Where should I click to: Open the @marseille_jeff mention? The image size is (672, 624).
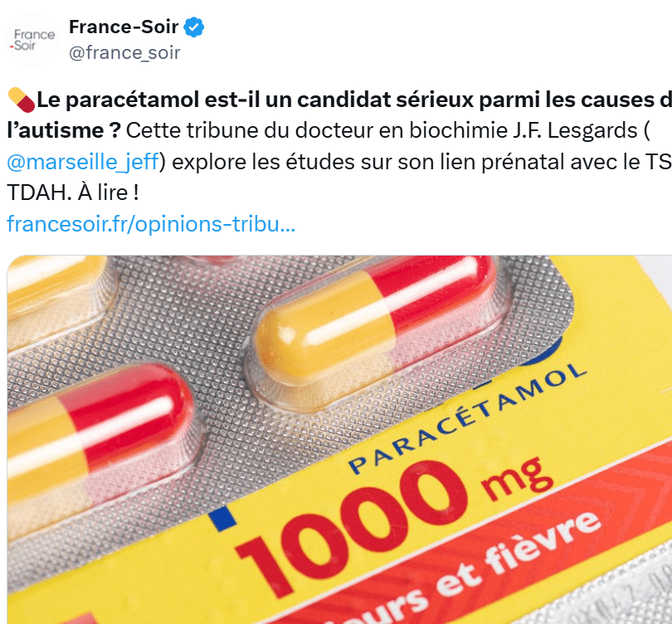coord(83,161)
